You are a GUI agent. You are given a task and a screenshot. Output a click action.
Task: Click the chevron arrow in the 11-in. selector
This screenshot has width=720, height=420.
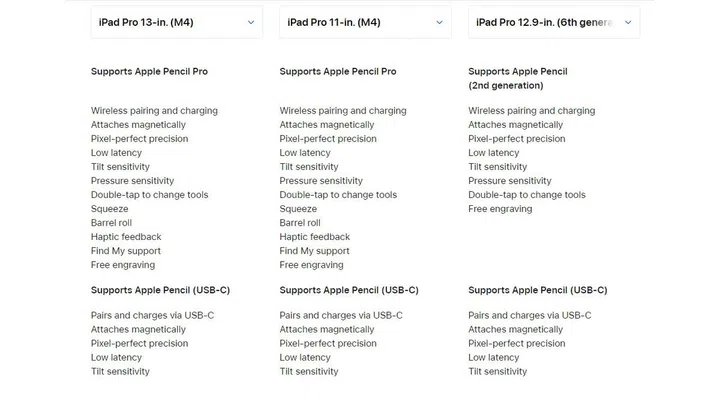pyautogui.click(x=438, y=22)
